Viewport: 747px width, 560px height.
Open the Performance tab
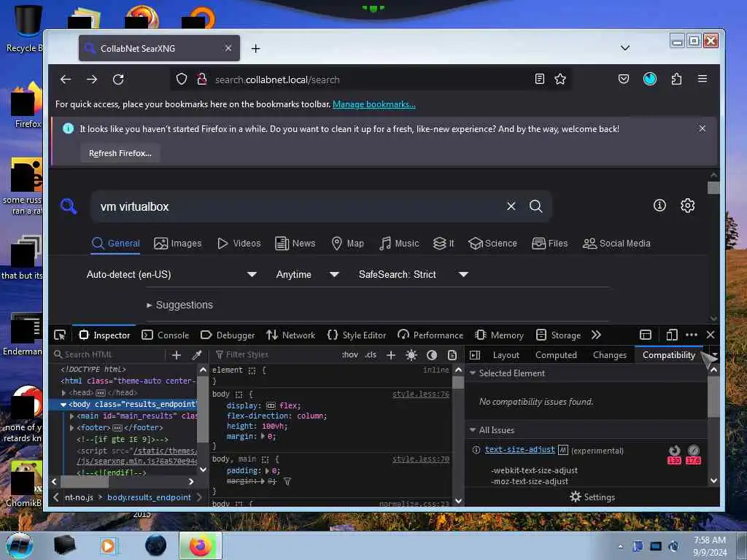click(430, 335)
